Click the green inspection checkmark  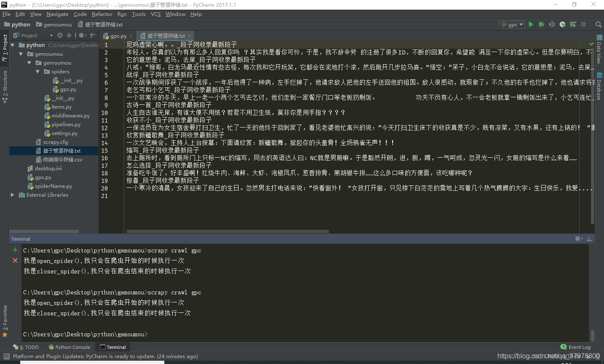(591, 44)
